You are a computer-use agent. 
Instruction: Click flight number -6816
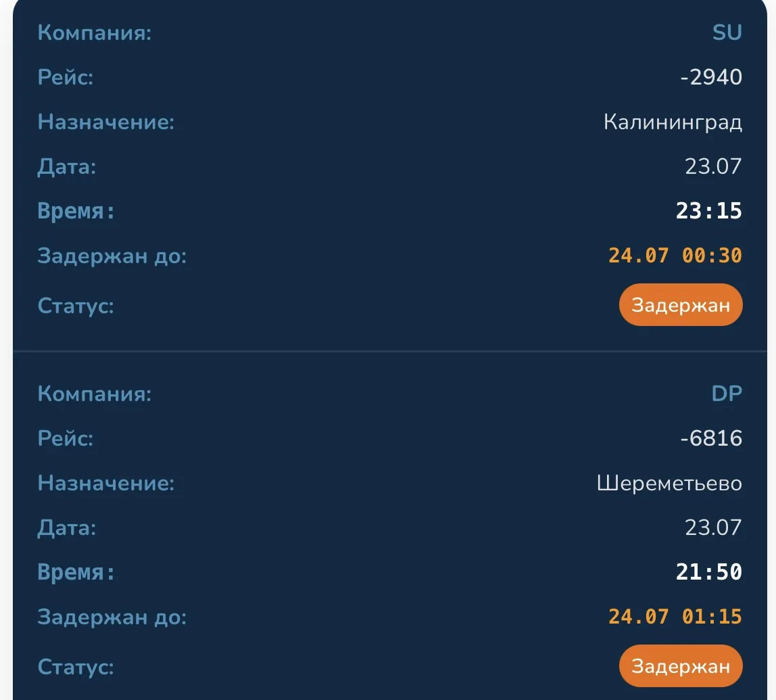[x=711, y=438]
